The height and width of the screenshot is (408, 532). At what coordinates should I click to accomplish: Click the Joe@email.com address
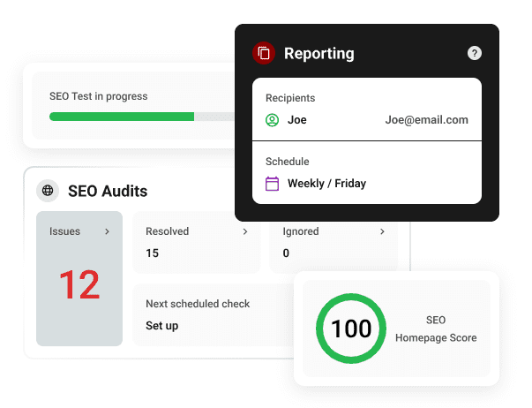[426, 120]
